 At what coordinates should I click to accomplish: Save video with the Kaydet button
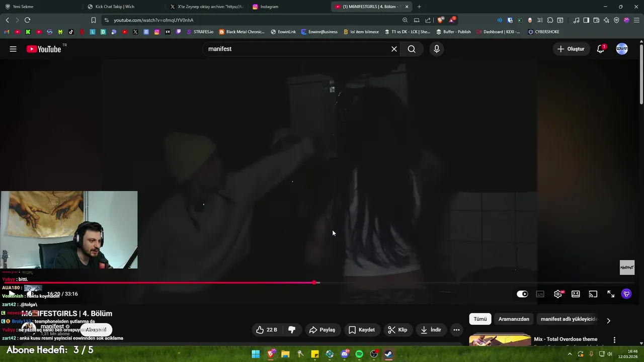pos(362,330)
